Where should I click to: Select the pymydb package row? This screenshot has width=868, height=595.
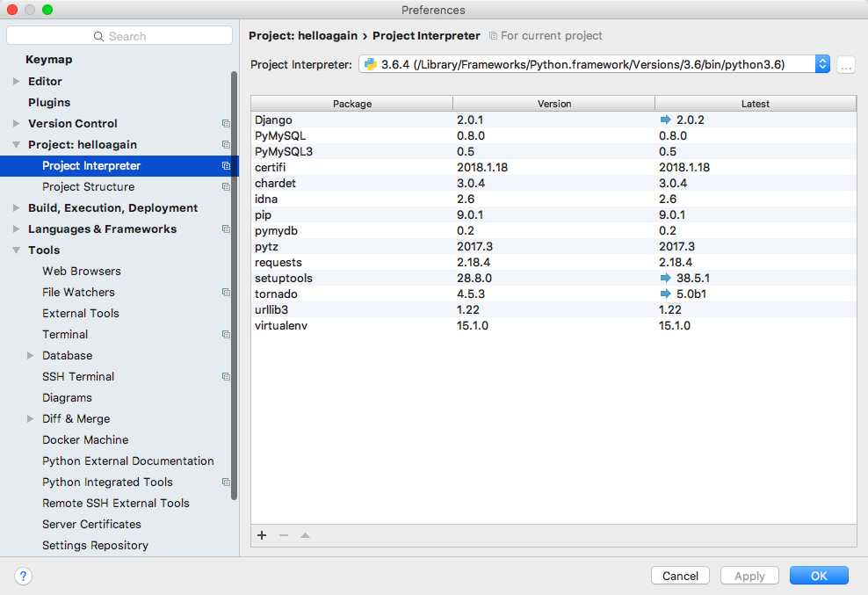click(553, 230)
